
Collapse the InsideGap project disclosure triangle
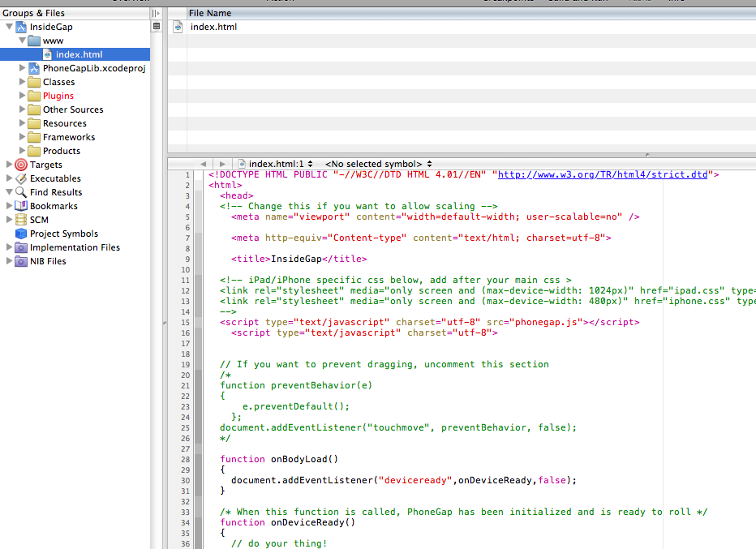(x=9, y=27)
